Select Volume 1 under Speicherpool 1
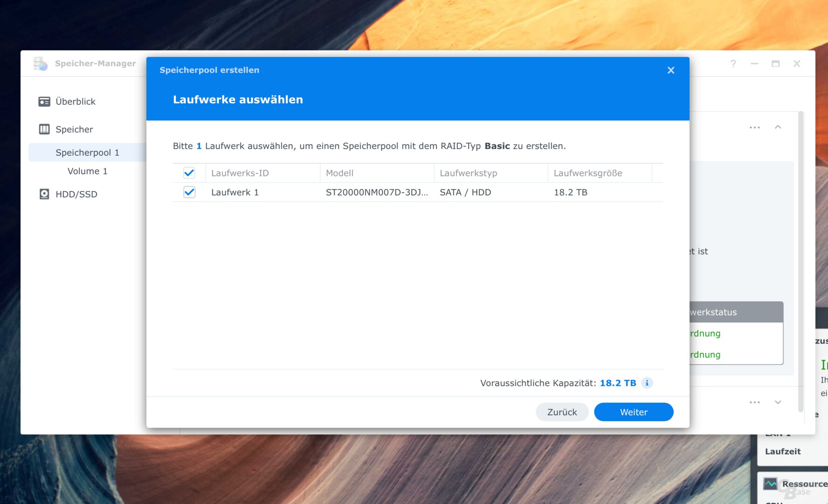The image size is (828, 504). [87, 171]
